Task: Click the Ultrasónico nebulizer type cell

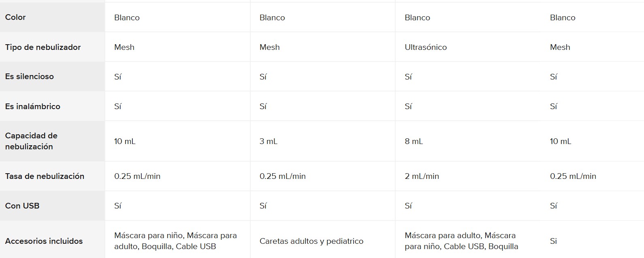Action: (426, 47)
